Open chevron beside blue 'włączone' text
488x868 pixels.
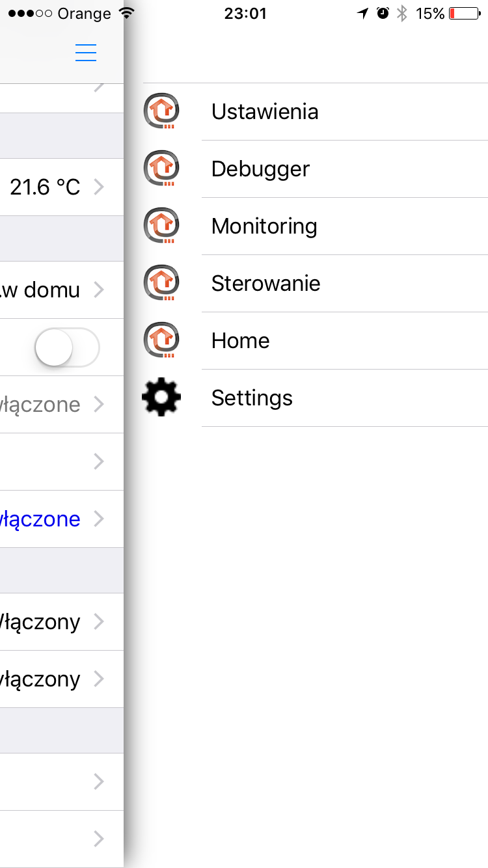[99, 519]
